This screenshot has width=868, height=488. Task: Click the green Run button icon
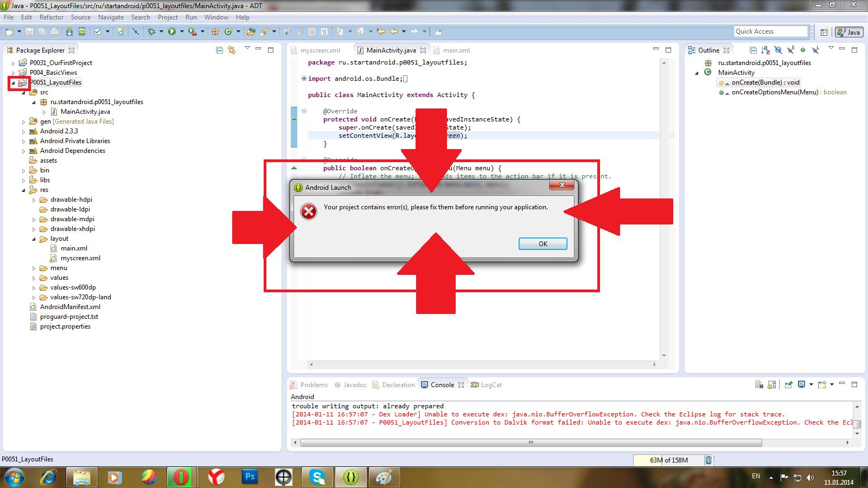click(x=172, y=31)
